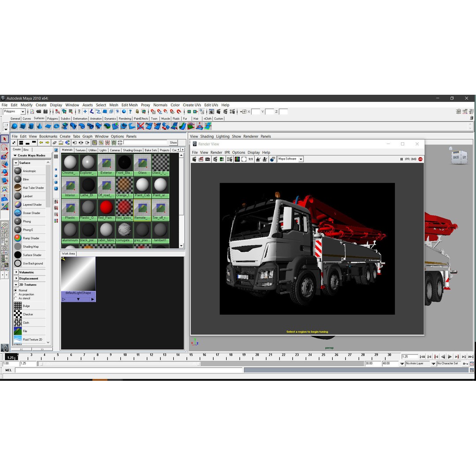Image resolution: width=476 pixels, height=476 pixels.
Task: Select the As stencil radio button
Action: 15,299
